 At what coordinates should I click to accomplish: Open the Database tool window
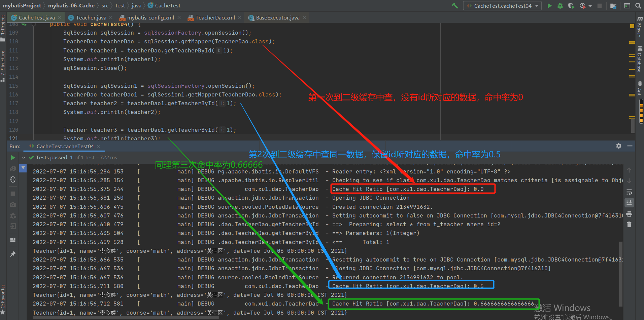[640, 59]
